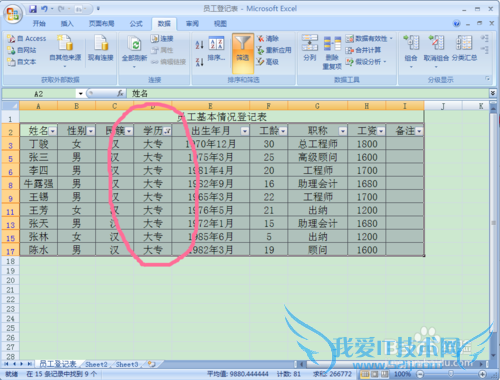The image size is (500, 380).
Task: Select all cells corner button
Action: coord(10,106)
